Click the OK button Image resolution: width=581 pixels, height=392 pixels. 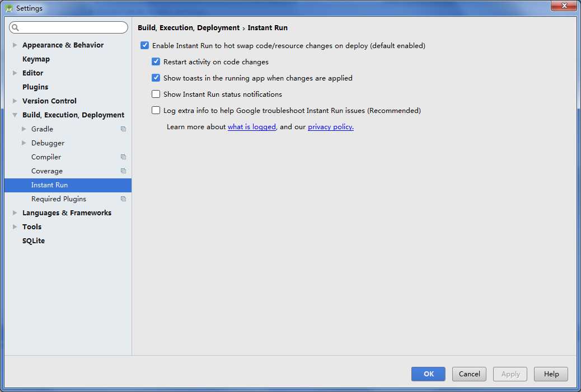pyautogui.click(x=428, y=374)
